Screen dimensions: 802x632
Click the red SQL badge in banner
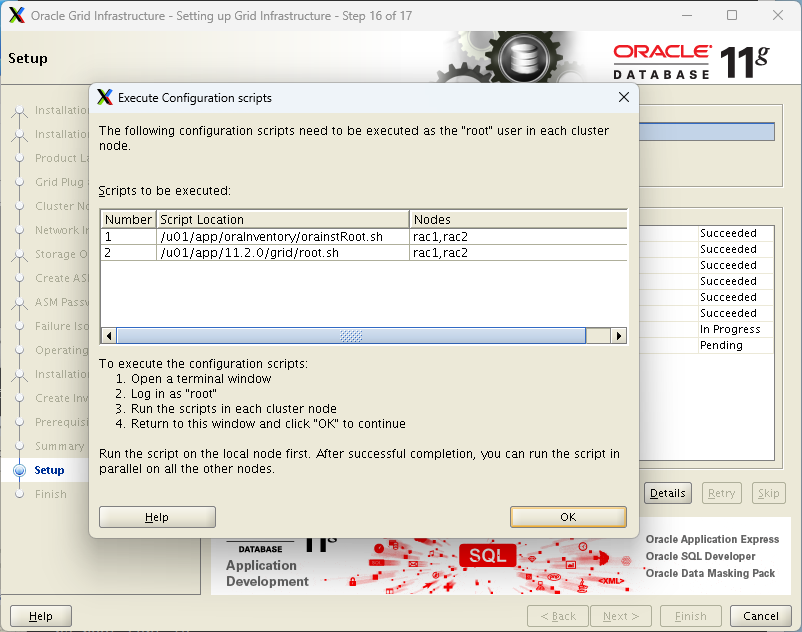click(487, 555)
